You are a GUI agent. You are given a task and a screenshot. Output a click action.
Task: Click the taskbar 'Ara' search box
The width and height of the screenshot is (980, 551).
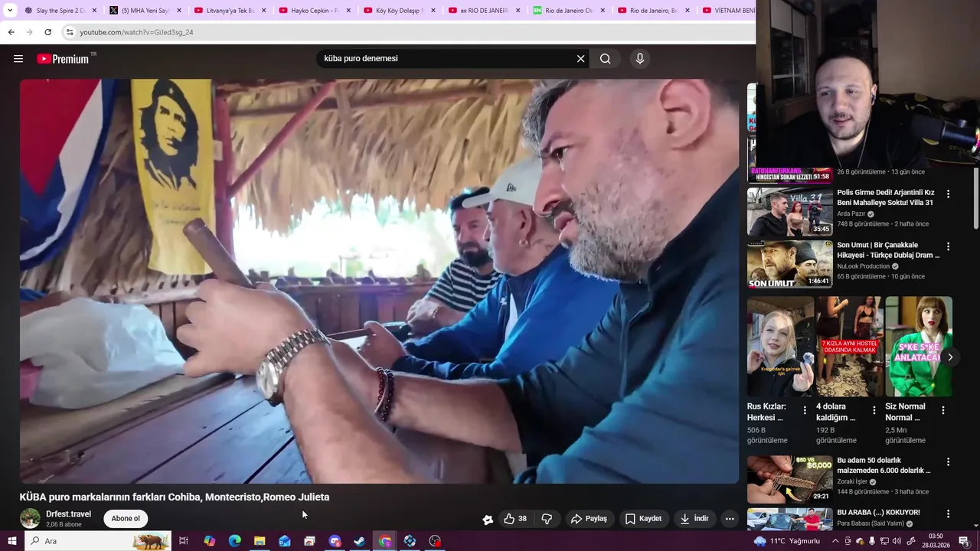pyautogui.click(x=99, y=541)
